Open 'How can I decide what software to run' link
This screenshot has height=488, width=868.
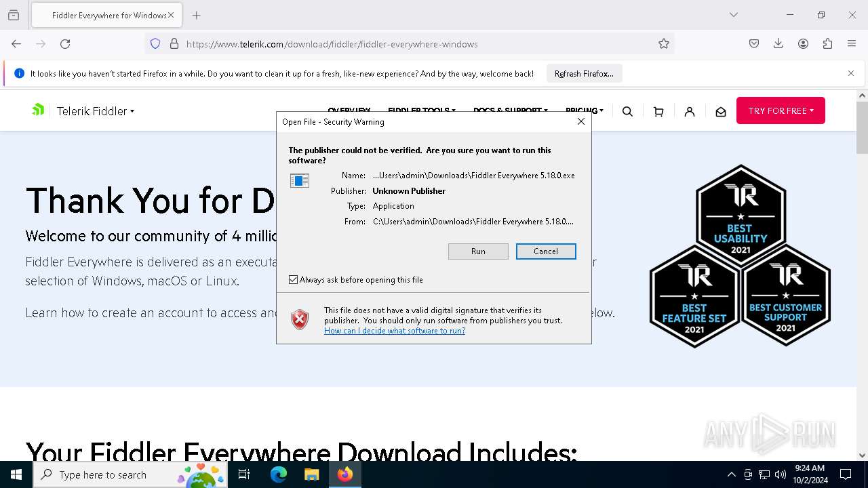coord(395,331)
